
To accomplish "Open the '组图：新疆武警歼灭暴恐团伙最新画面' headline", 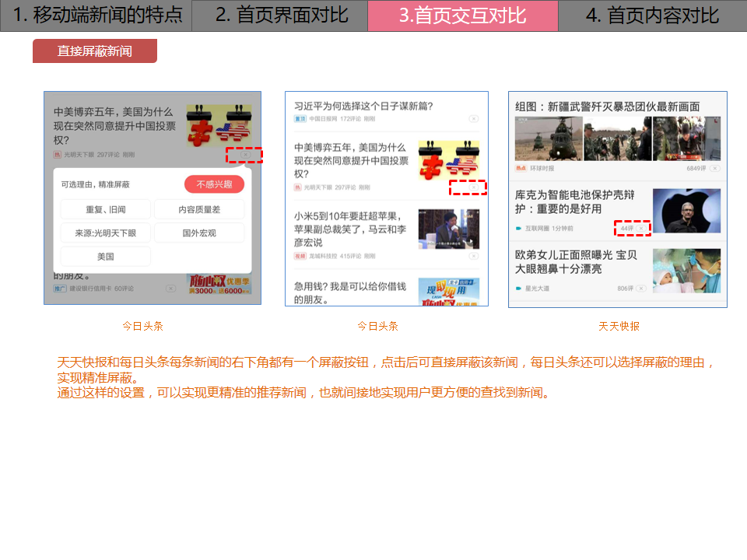I will [608, 107].
